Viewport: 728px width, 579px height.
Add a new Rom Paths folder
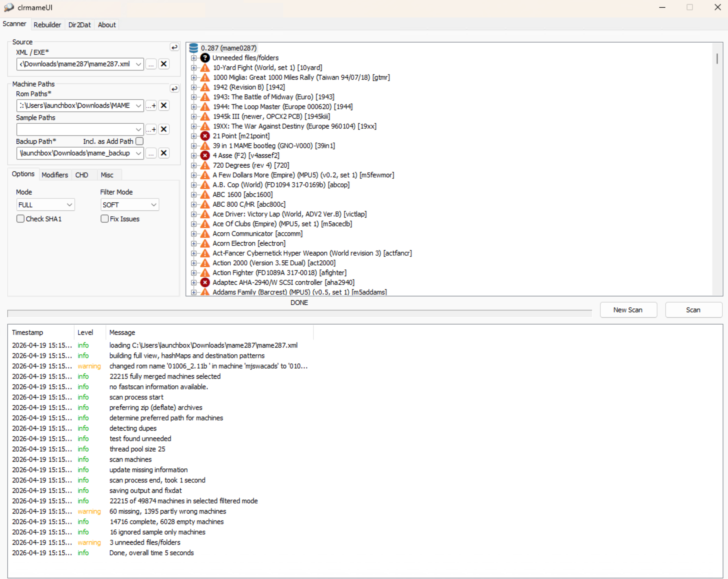(x=151, y=105)
